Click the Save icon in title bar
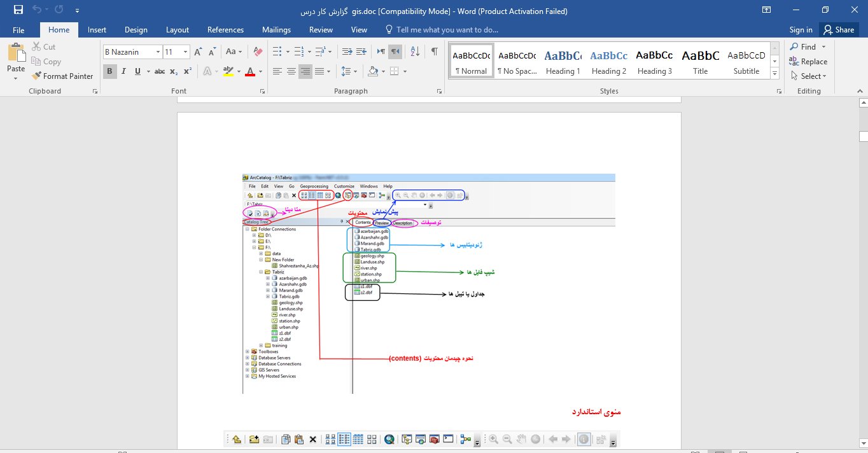The height and width of the screenshot is (453, 868). click(18, 10)
